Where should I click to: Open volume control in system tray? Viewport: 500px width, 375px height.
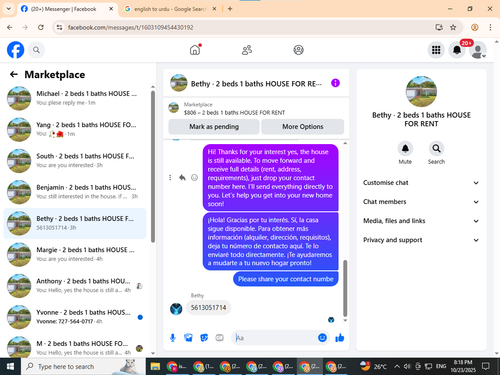pyautogui.click(x=407, y=367)
